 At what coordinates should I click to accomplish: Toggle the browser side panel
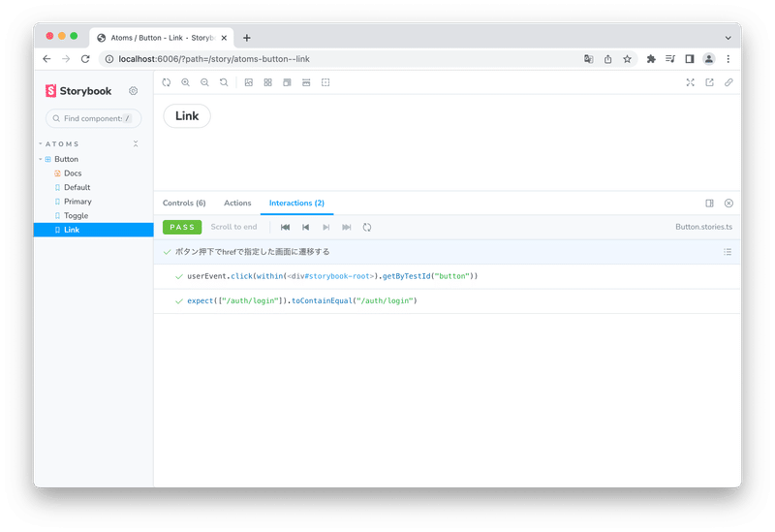[690, 59]
